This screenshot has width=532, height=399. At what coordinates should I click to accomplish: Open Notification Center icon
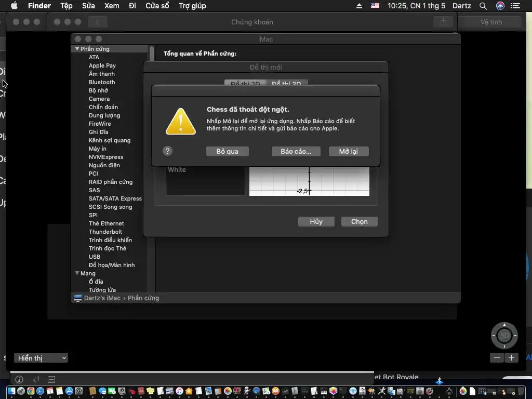[515, 6]
